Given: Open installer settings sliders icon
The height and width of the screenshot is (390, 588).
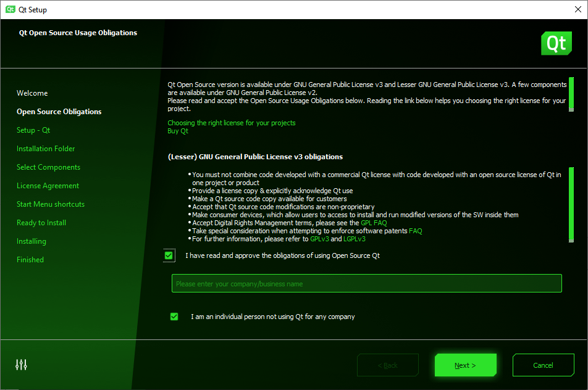Looking at the screenshot, I should (21, 365).
